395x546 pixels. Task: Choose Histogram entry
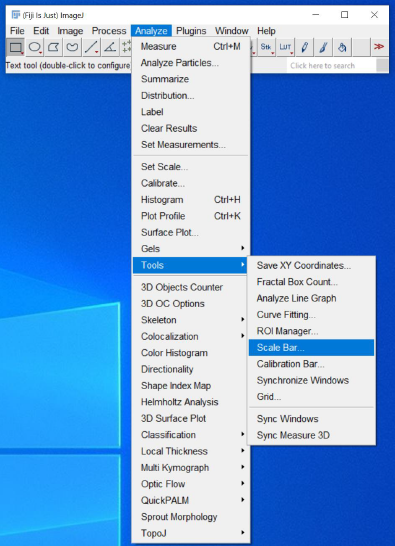[x=191, y=200]
